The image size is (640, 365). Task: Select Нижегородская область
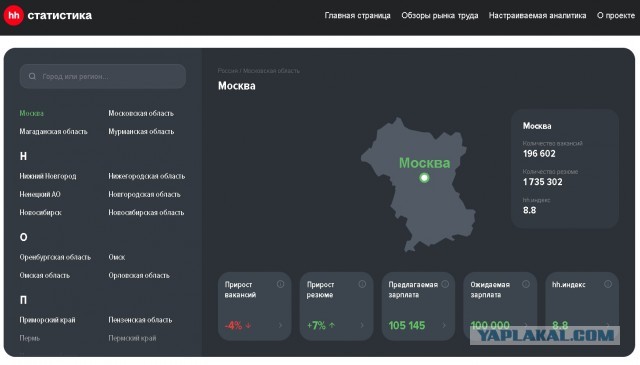[x=147, y=176]
